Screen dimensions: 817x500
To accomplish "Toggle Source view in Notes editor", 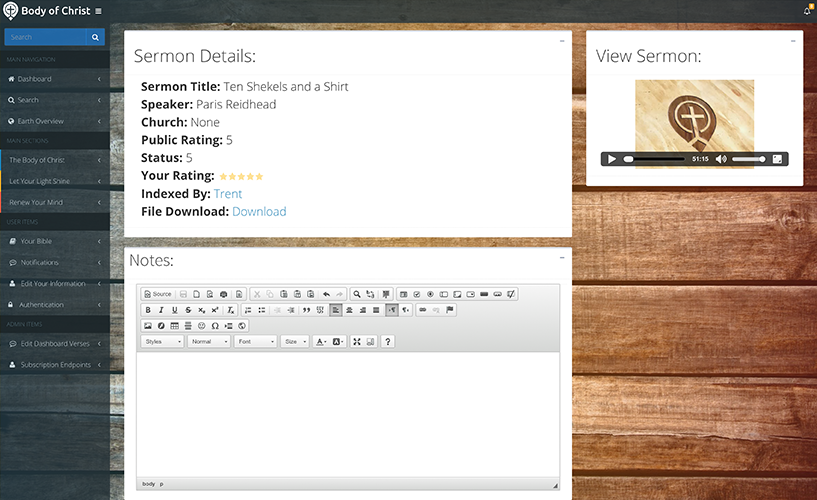I will (x=158, y=294).
